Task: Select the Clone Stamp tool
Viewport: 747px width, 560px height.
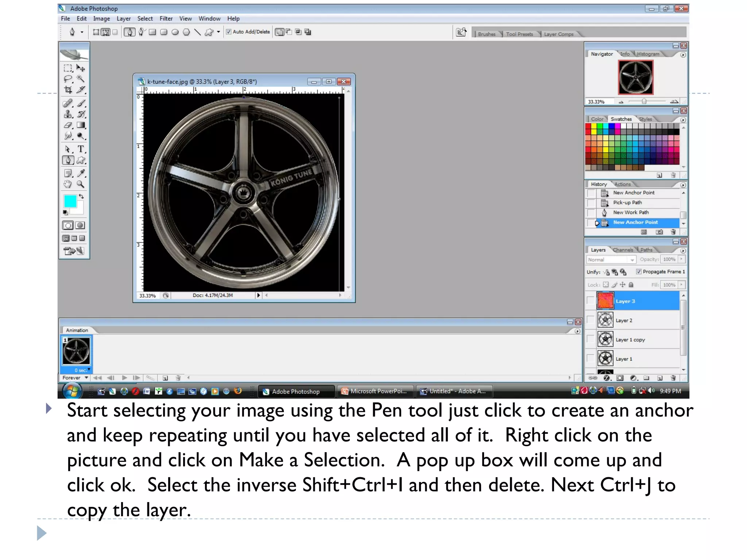Action: click(x=68, y=114)
